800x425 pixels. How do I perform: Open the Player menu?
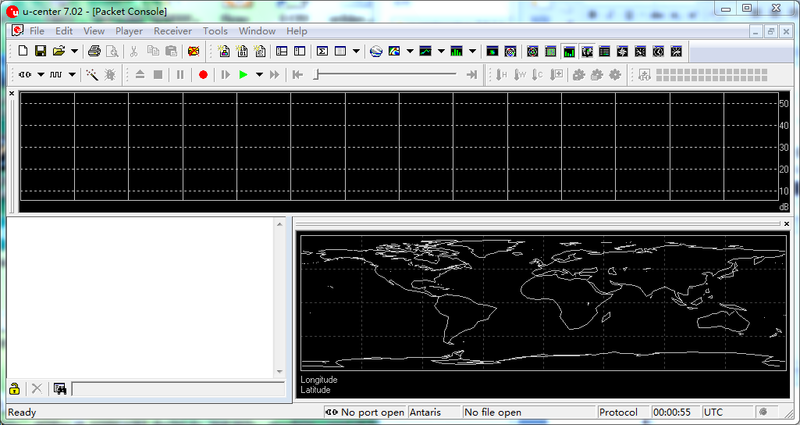tap(129, 31)
